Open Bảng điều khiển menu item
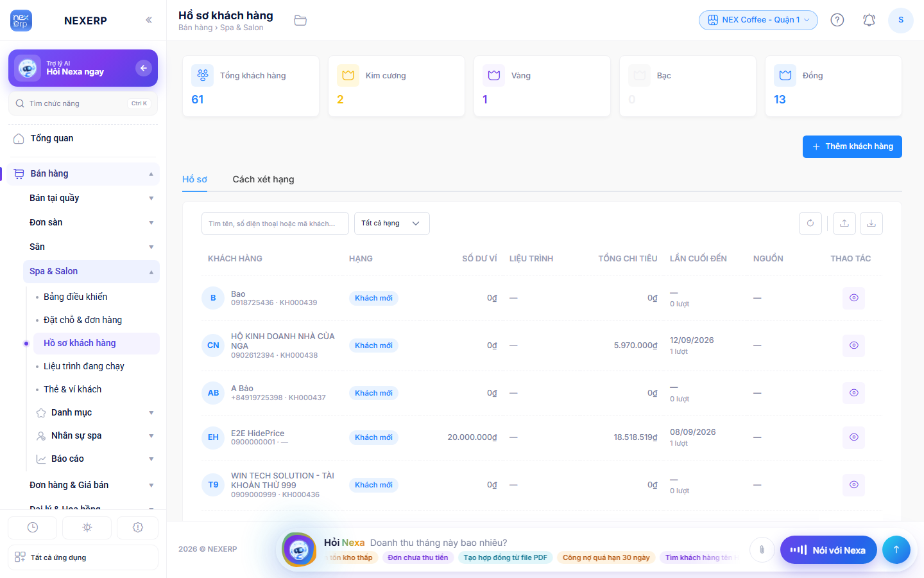The image size is (924, 578). click(x=96, y=297)
